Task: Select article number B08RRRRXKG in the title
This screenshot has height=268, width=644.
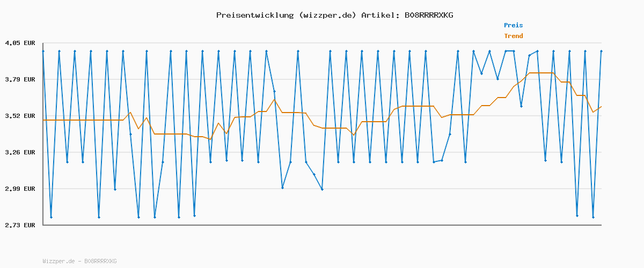Action: [429, 15]
